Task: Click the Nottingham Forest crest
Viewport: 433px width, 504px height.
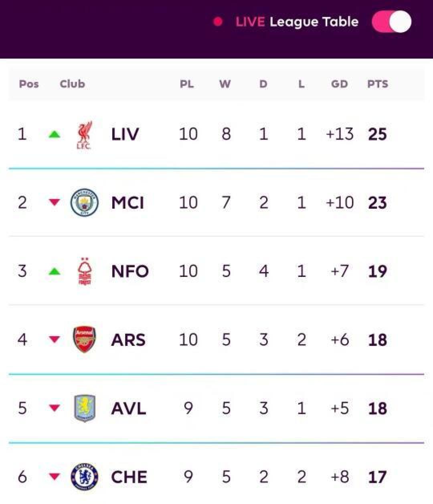Action: point(84,272)
